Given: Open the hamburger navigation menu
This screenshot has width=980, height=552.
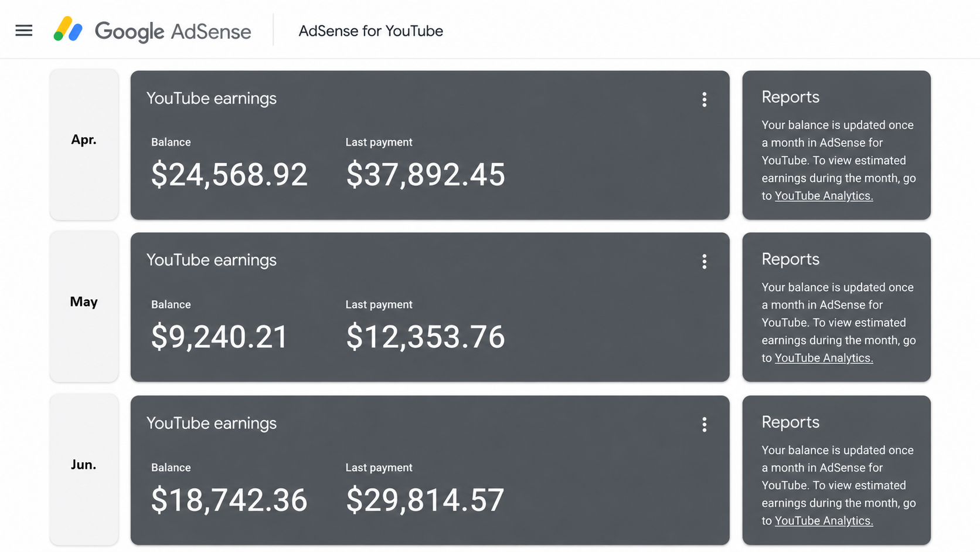Looking at the screenshot, I should tap(24, 31).
